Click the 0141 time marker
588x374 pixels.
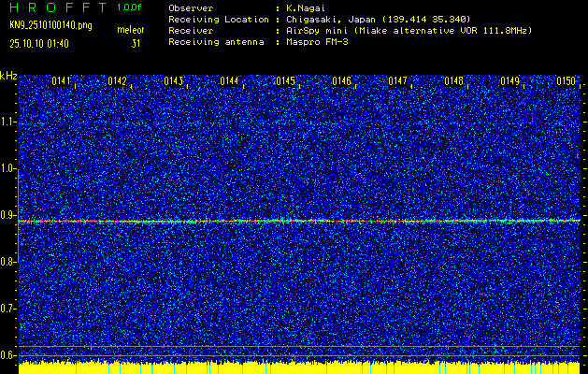62,81
